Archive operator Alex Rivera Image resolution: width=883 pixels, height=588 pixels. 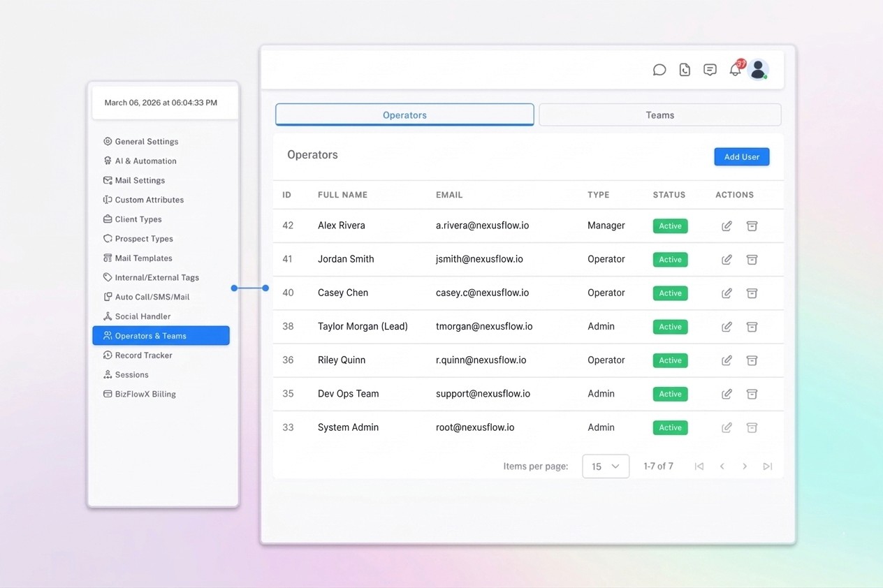tap(752, 226)
